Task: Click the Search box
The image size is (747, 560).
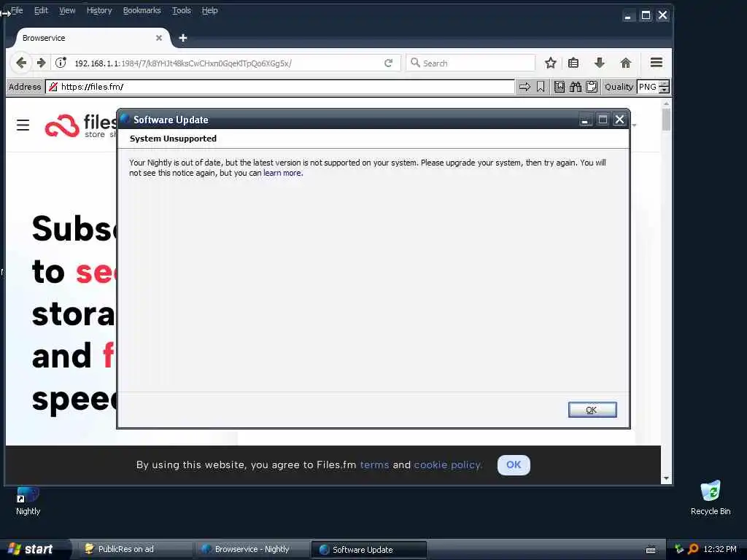Action: pos(471,63)
